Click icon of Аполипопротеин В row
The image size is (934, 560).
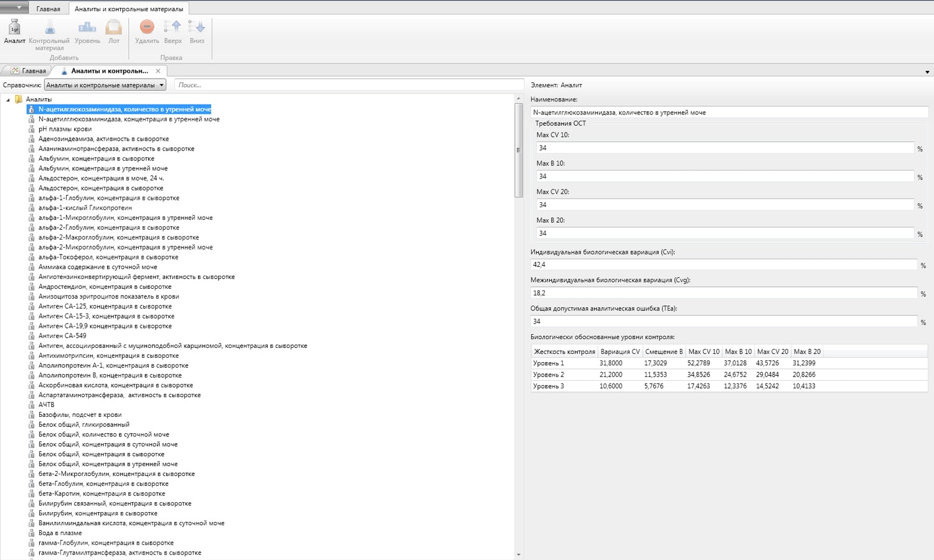(x=31, y=375)
